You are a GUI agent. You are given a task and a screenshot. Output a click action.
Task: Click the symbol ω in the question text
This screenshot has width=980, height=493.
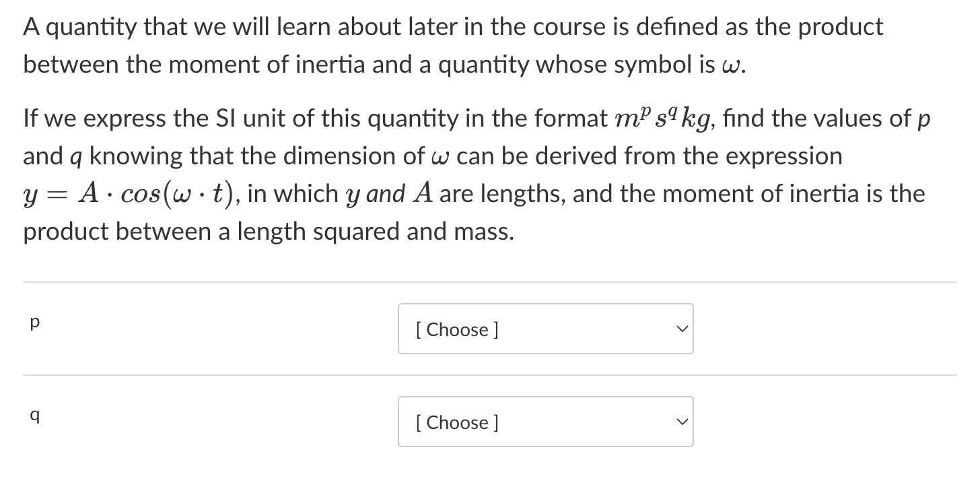[733, 65]
